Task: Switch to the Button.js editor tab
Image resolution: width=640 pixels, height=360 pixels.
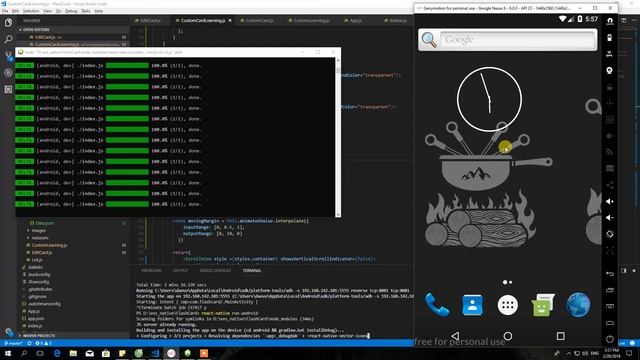Action: click(x=397, y=20)
